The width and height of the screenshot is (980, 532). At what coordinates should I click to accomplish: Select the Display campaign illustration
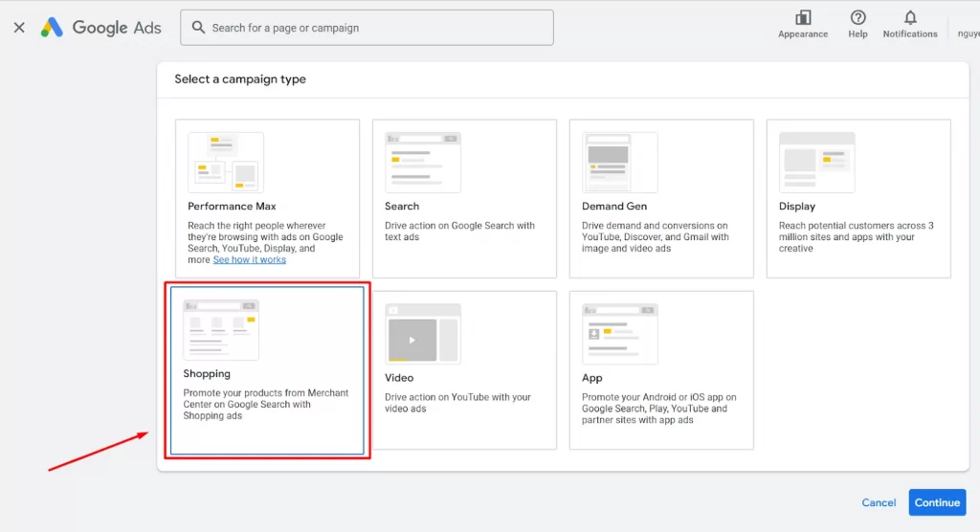click(817, 162)
